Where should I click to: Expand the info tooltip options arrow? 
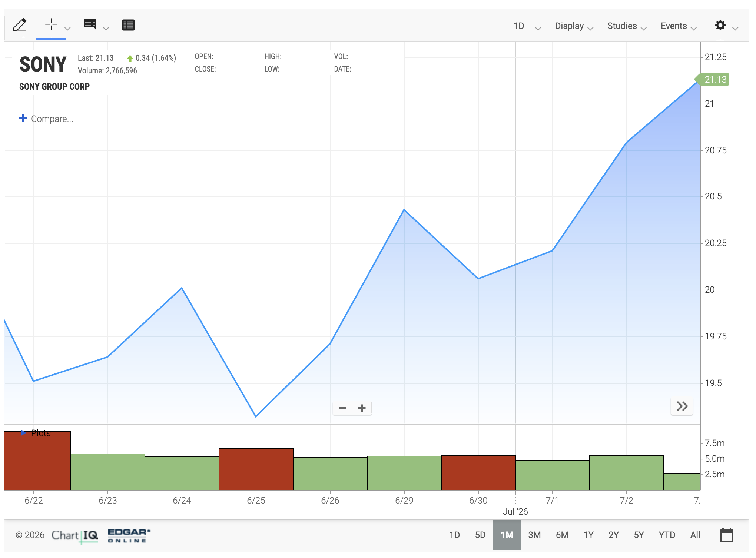[106, 29]
